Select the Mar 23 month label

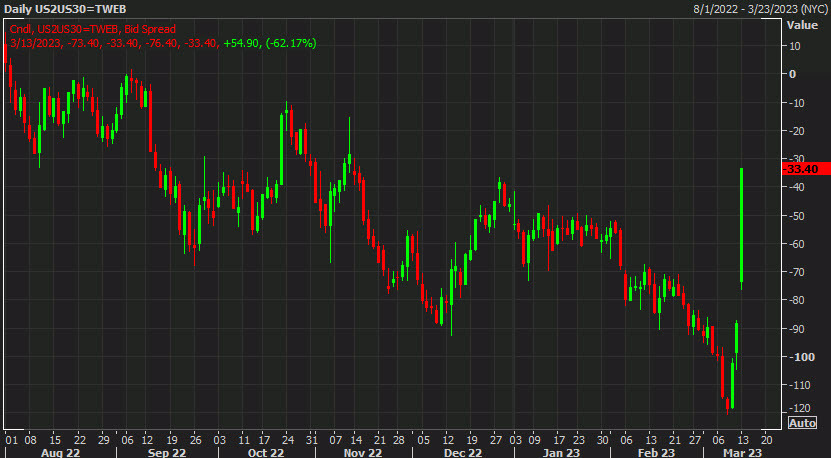(x=735, y=451)
